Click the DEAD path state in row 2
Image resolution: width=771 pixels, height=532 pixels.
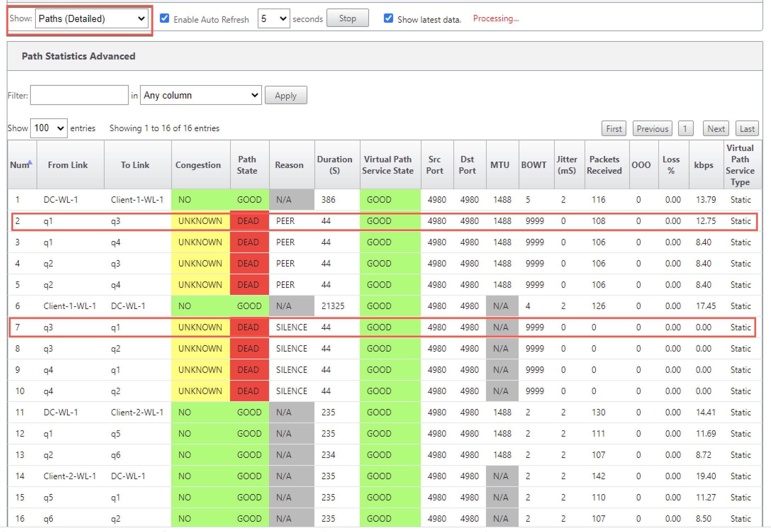248,221
